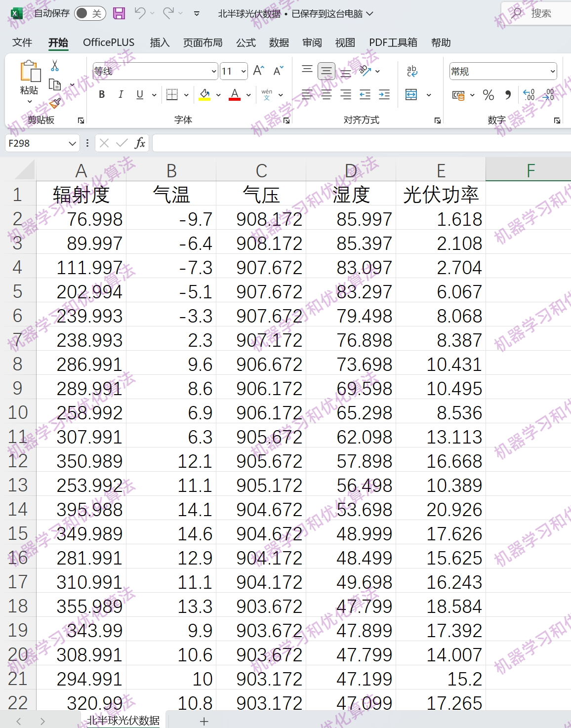Screen dimensions: 571x728
Task: Apply the Percent Style icon
Action: point(489,95)
